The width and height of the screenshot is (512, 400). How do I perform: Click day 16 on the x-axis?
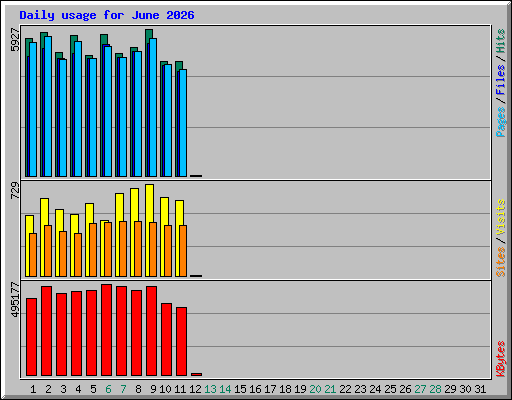[255, 389]
